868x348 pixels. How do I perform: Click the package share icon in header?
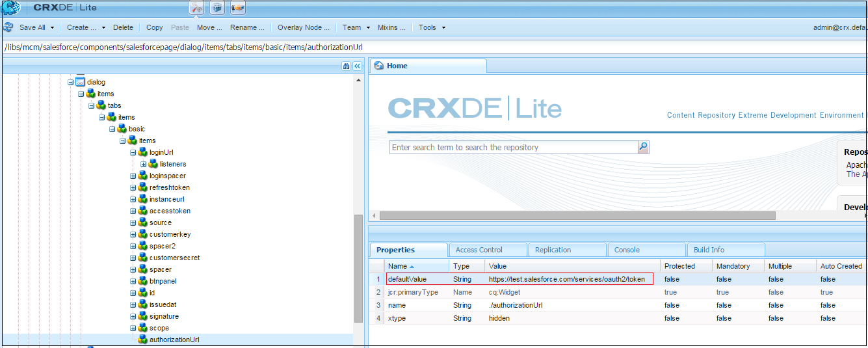pyautogui.click(x=238, y=7)
